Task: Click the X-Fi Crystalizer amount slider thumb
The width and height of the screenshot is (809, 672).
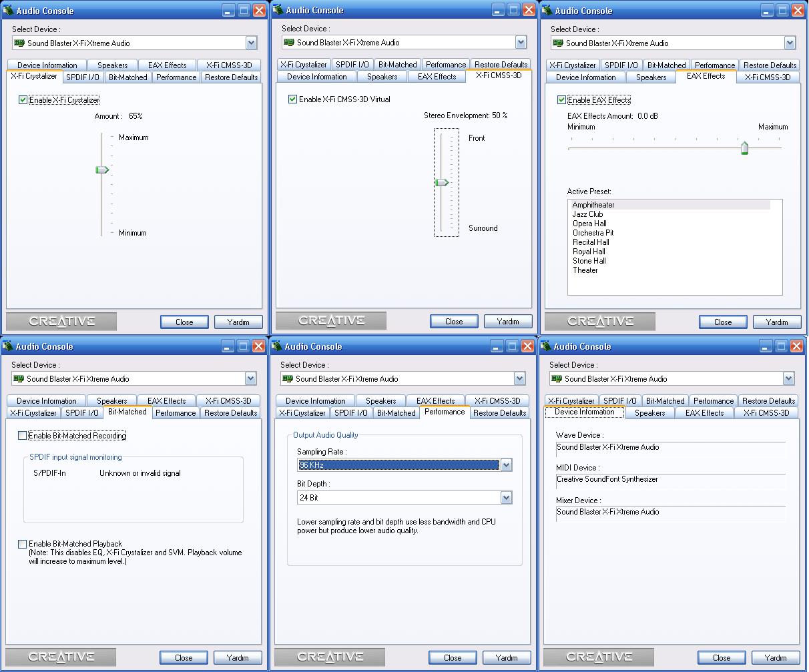Action: click(102, 170)
